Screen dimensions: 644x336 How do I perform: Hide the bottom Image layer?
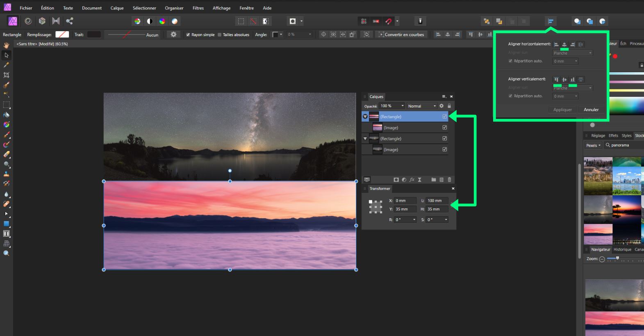click(x=445, y=149)
